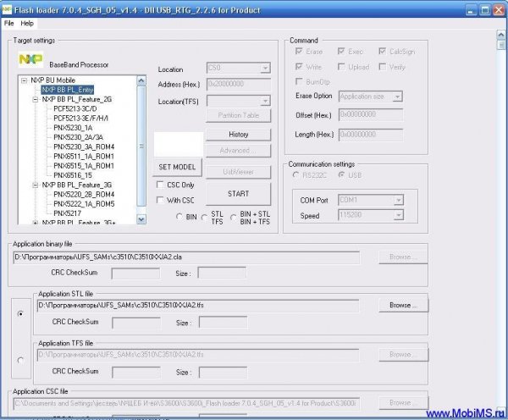
Task: Click the Advanced button
Action: tap(239, 151)
